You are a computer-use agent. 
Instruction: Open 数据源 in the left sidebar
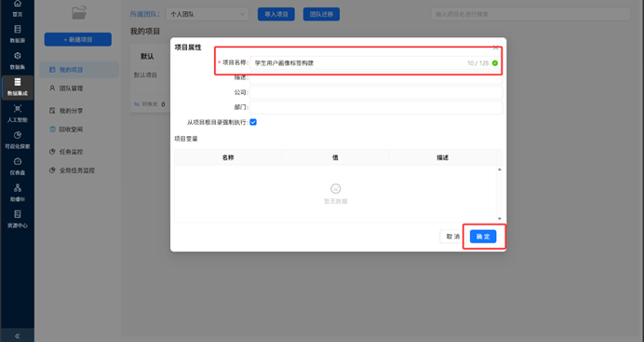click(x=18, y=34)
